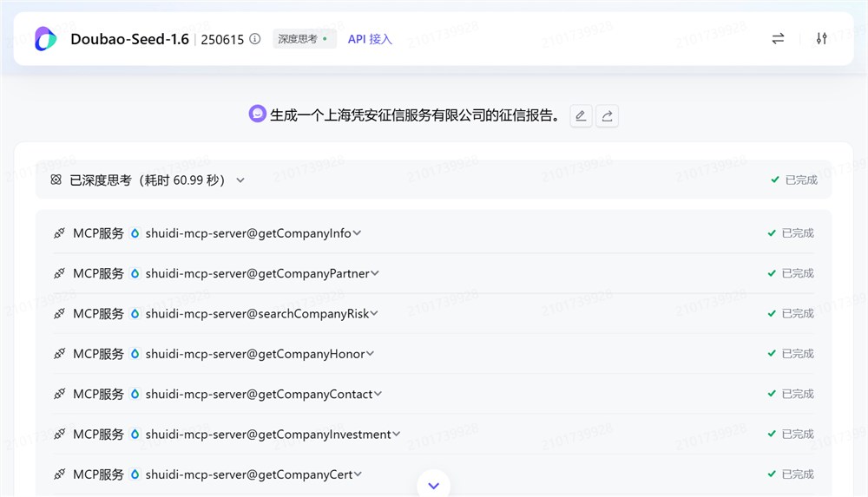This screenshot has height=497, width=868.
Task: Click the 已完成 status on getCompanyInvestment row
Action: click(791, 434)
